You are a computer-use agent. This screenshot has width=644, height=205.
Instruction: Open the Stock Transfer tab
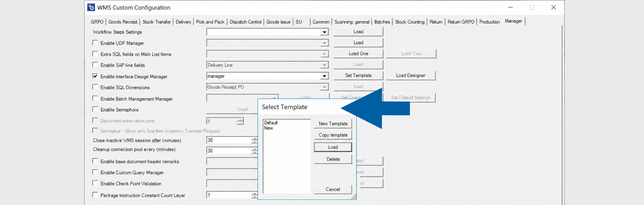coord(157,22)
